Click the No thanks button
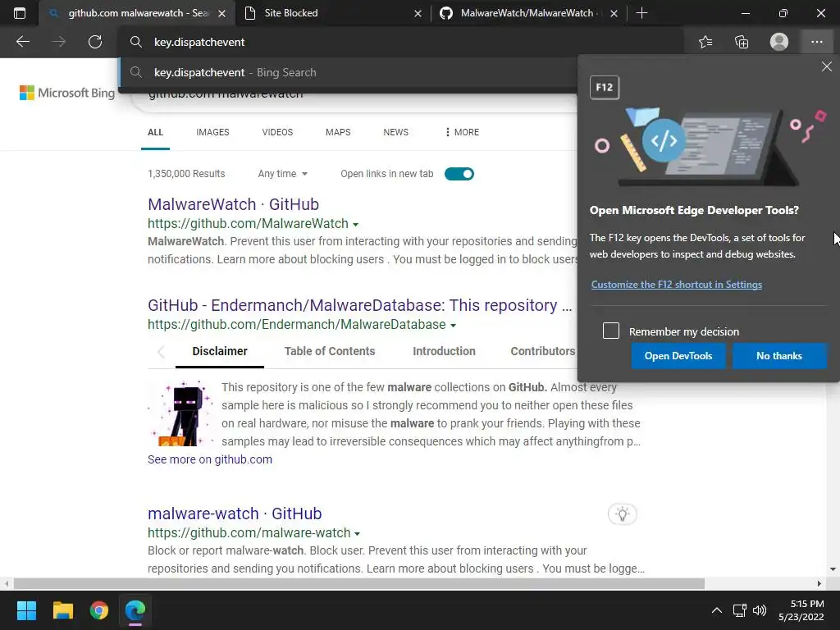Image resolution: width=840 pixels, height=630 pixels. (779, 356)
